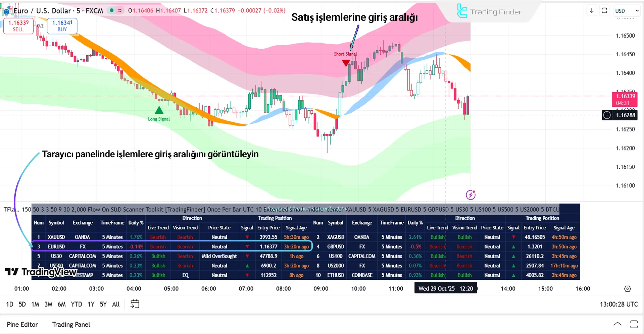Click the Euro/U.S. Dollar symbol flag icon
This screenshot has width=644, height=334.
(6, 11)
